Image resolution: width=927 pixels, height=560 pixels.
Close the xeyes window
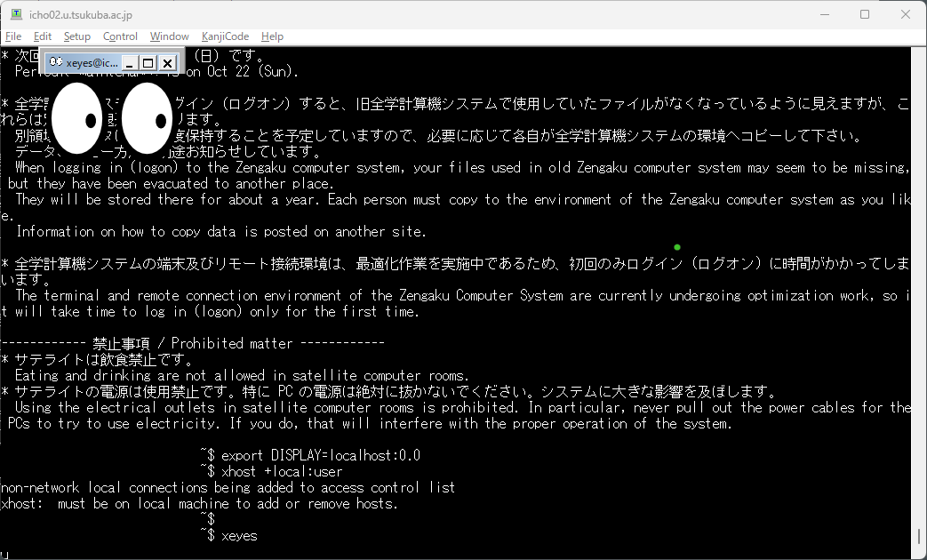point(167,63)
